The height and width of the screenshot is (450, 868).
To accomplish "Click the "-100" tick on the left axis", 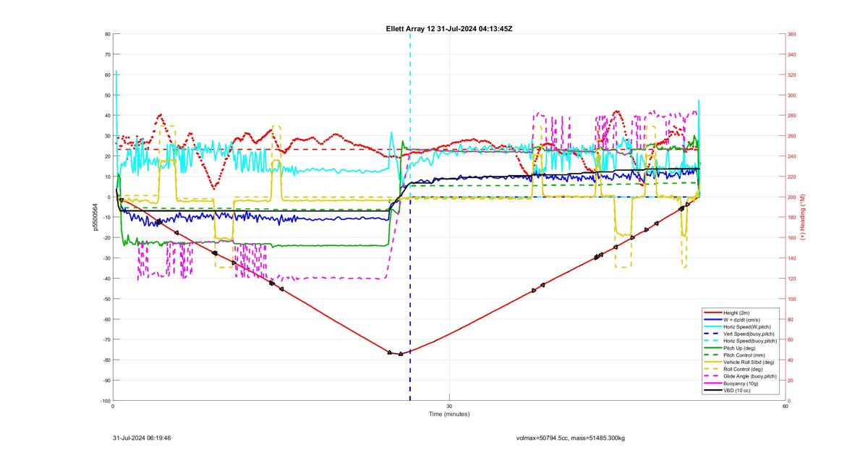I will (x=105, y=401).
